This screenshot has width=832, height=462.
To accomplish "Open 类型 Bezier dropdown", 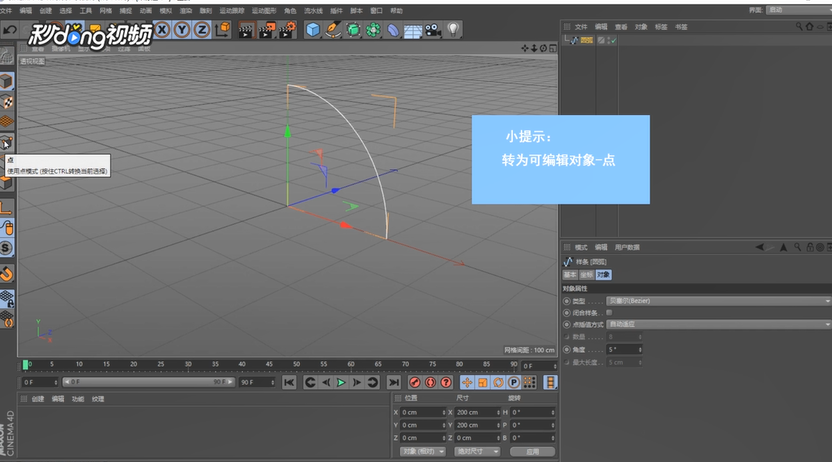I will tap(718, 301).
